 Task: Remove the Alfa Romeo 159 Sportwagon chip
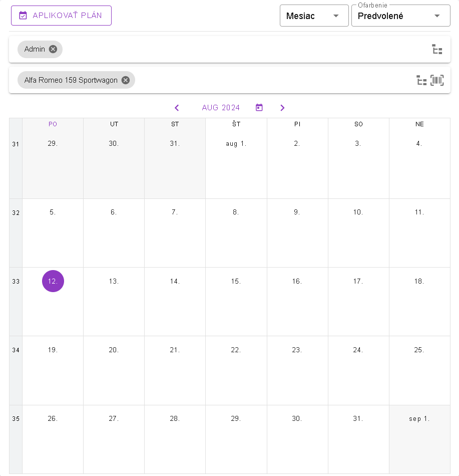point(126,80)
